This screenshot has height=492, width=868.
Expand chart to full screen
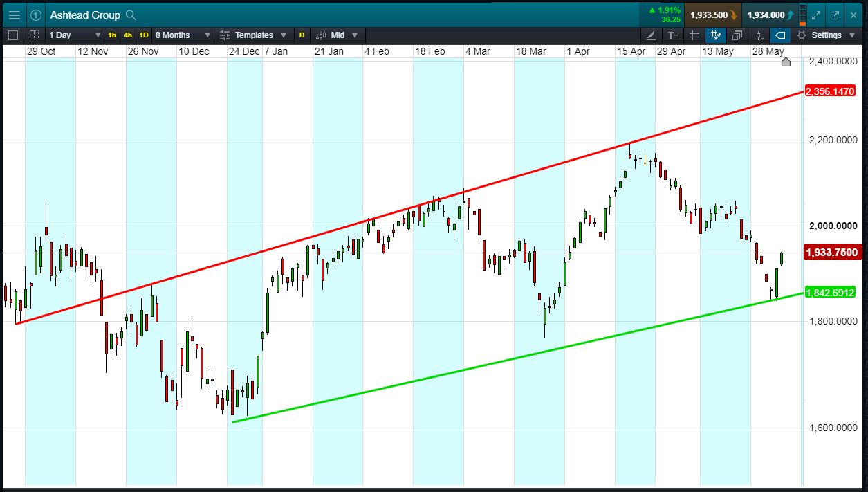[x=817, y=15]
